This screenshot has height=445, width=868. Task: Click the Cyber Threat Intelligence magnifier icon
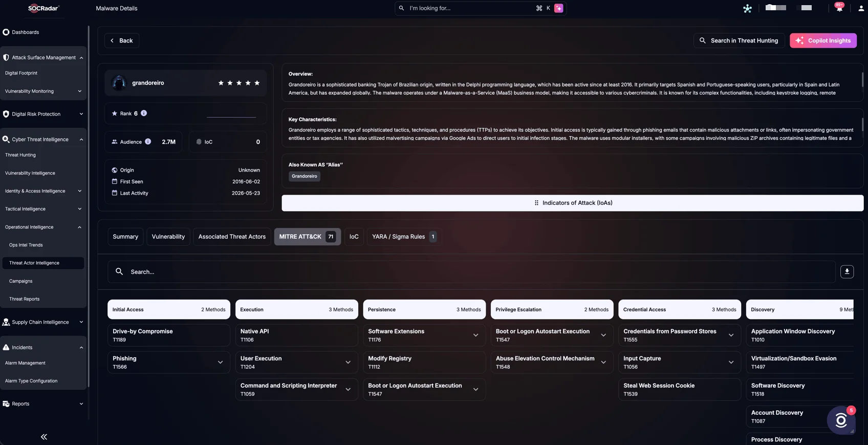click(x=6, y=139)
